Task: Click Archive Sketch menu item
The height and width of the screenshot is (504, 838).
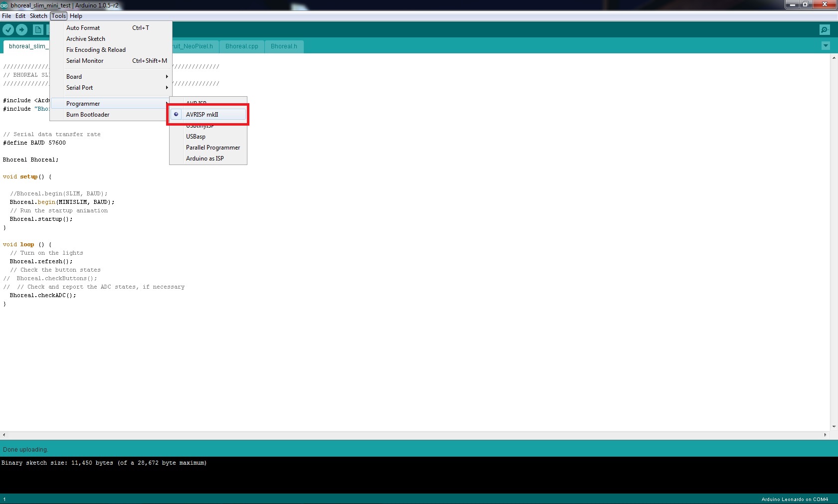Action: tap(111, 39)
